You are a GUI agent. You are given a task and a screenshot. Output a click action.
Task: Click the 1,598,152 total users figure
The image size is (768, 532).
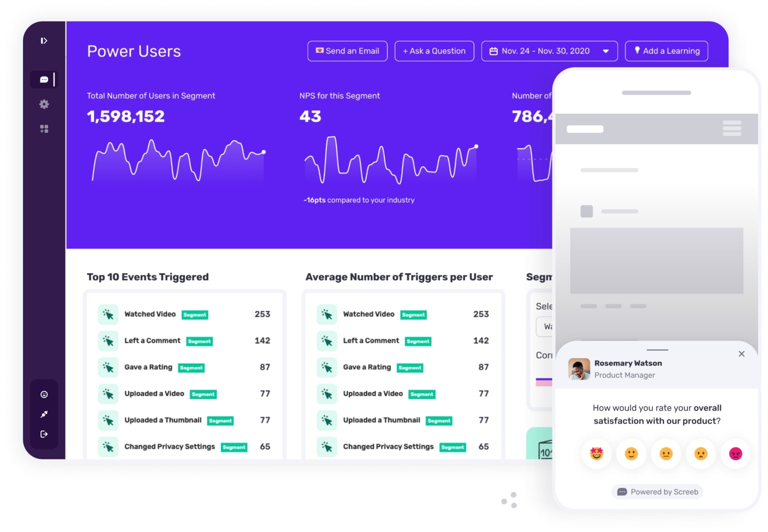[x=125, y=116]
